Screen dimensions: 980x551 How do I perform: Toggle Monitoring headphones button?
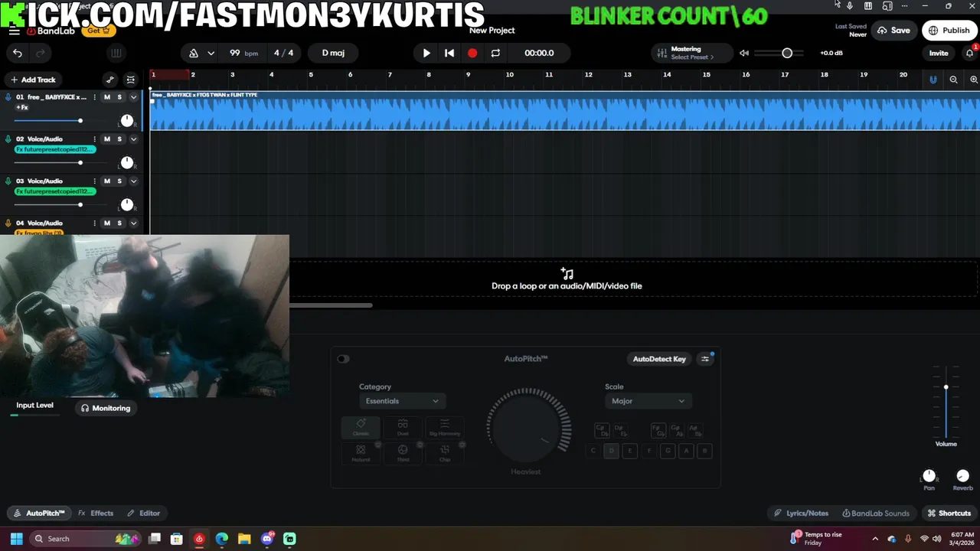tap(106, 408)
